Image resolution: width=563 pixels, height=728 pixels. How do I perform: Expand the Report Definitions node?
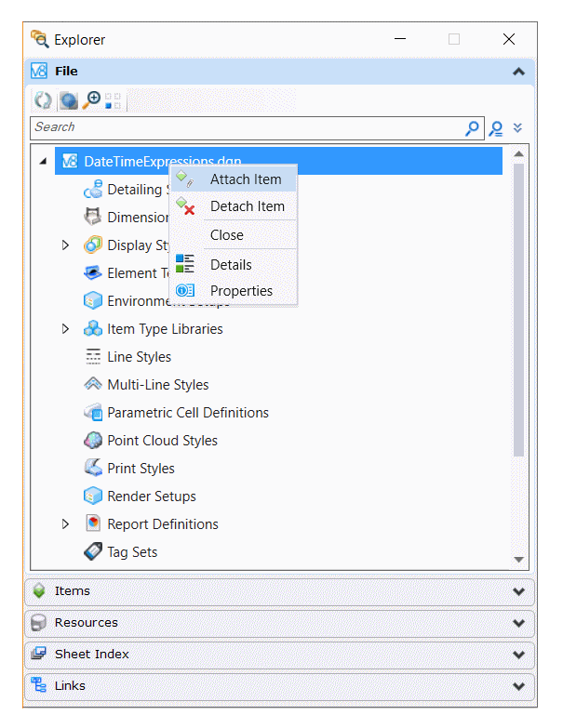(65, 524)
